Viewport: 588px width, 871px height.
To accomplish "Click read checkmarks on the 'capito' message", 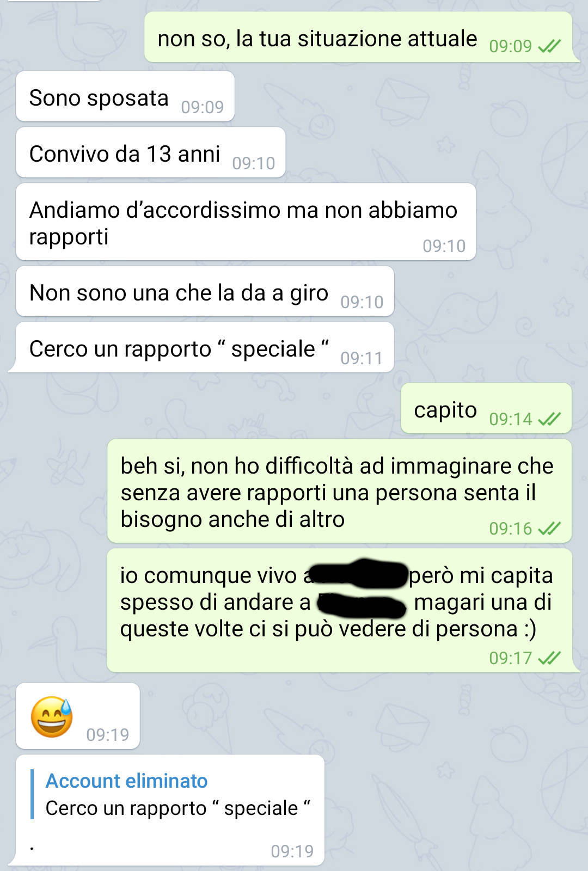I will pyautogui.click(x=549, y=419).
